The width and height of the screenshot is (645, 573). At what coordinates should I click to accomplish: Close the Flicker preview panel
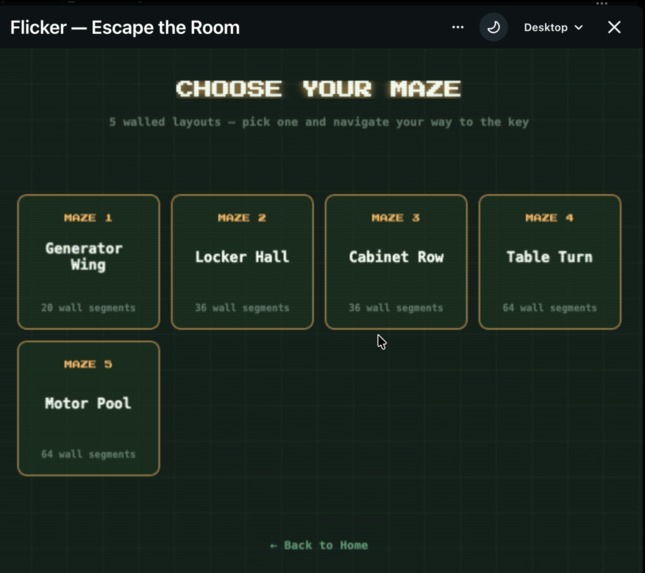click(614, 28)
